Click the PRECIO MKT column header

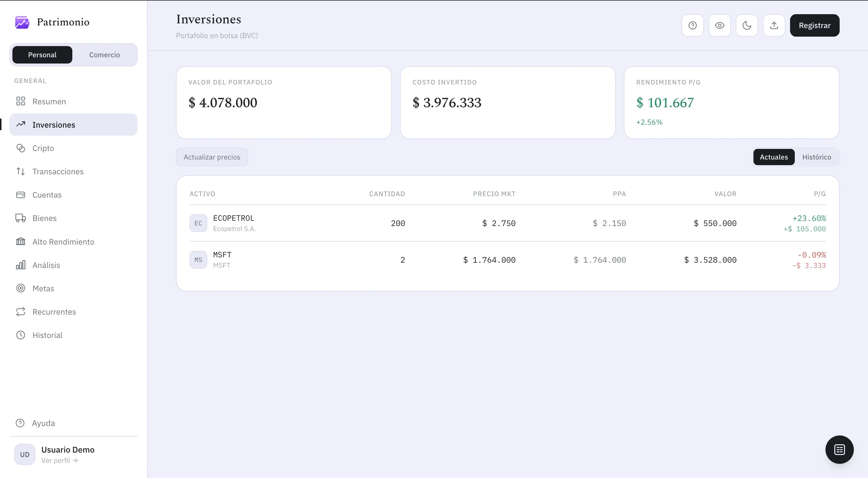point(494,194)
